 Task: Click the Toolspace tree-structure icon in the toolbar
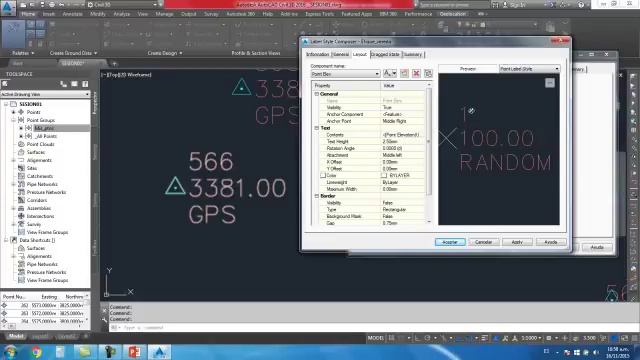pos(63,84)
